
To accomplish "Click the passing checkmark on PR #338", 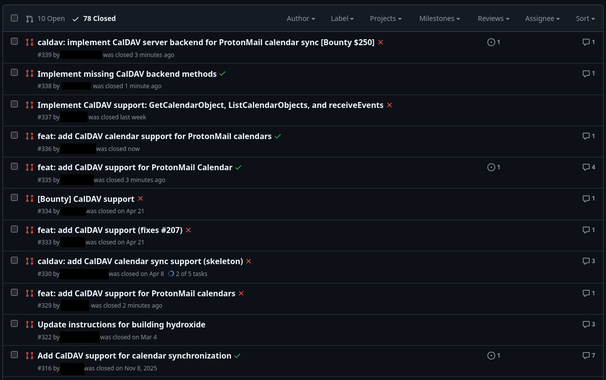I will 223,74.
